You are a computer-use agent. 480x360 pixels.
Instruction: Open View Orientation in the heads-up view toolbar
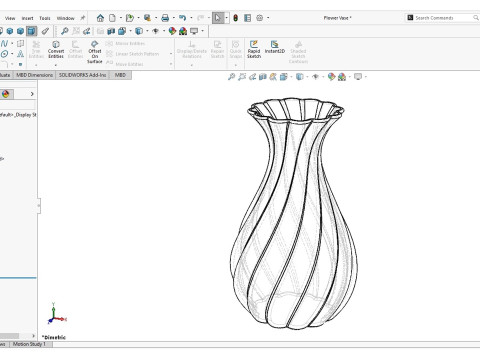(284, 77)
